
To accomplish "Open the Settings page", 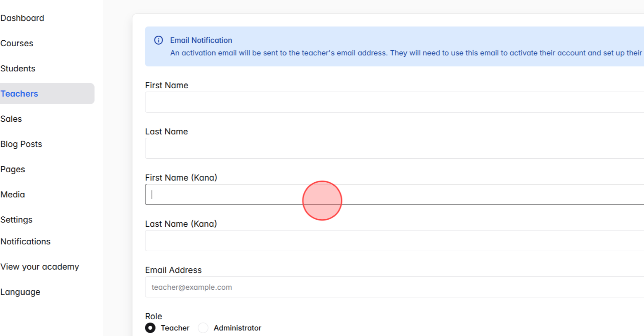I will [x=16, y=220].
